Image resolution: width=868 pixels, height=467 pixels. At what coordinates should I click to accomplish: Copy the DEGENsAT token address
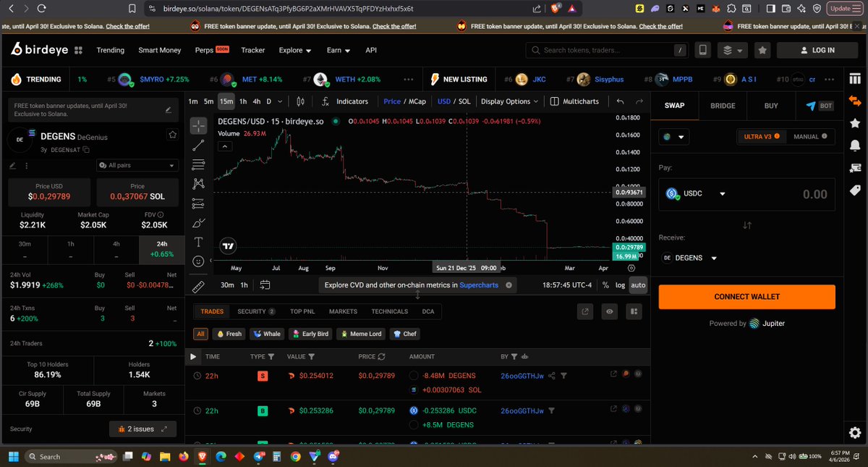pyautogui.click(x=86, y=150)
